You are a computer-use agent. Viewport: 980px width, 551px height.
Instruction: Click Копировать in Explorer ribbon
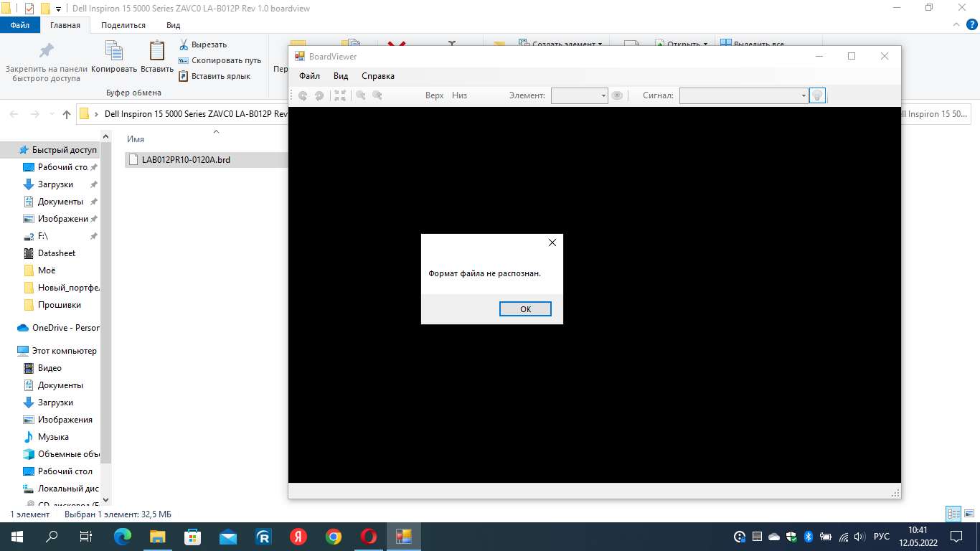(114, 57)
